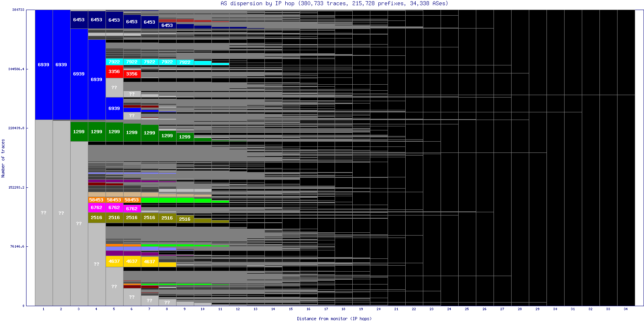Click the 'Distance from monitor (IP hops)' axis label
The height and width of the screenshot is (321, 644).
click(x=334, y=319)
